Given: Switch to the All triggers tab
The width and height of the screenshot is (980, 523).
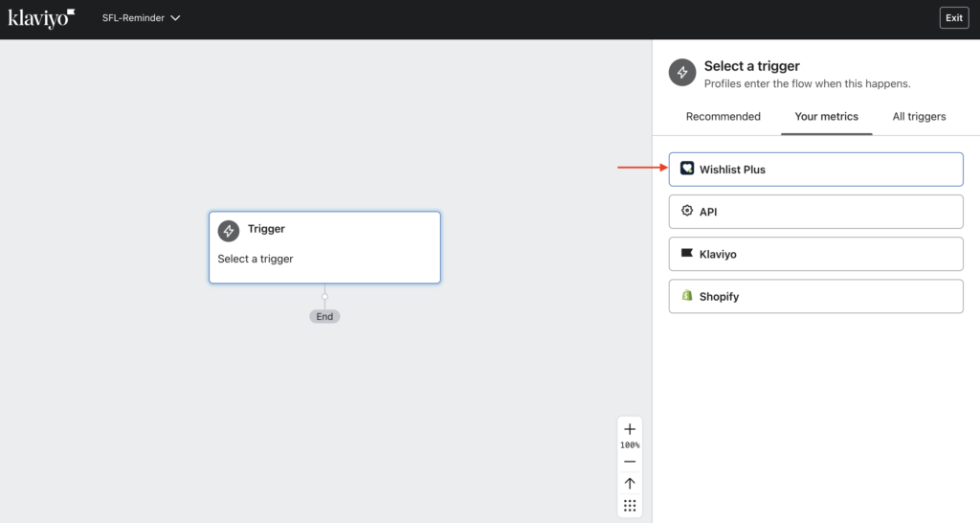Looking at the screenshot, I should 919,116.
